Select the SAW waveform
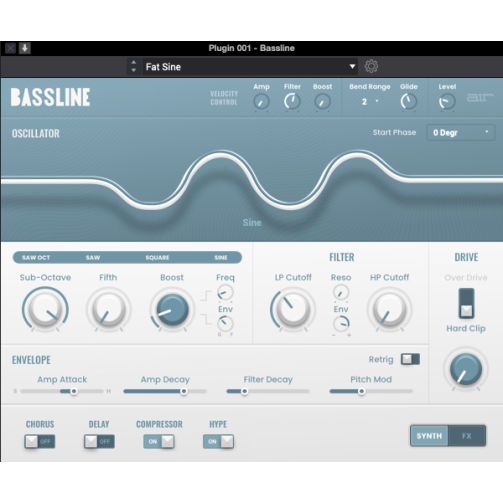This screenshot has height=503, width=503. [93, 258]
